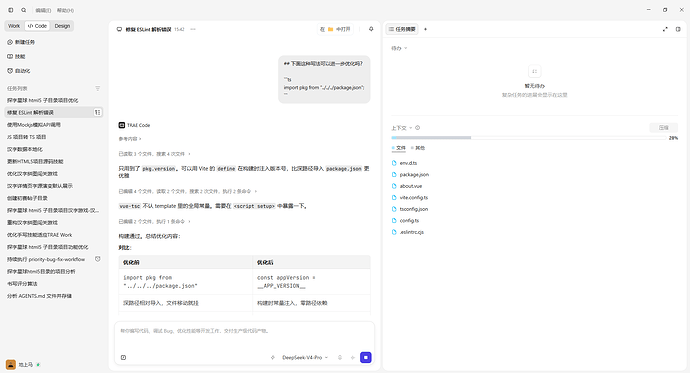Expand the right panel to fullscreen
690x373 pixels.
tap(665, 29)
